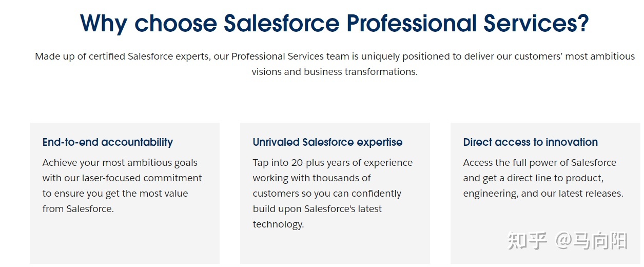Click the word "technology." in the middle card
Image resolution: width=644 pixels, height=267 pixels.
pos(278,224)
